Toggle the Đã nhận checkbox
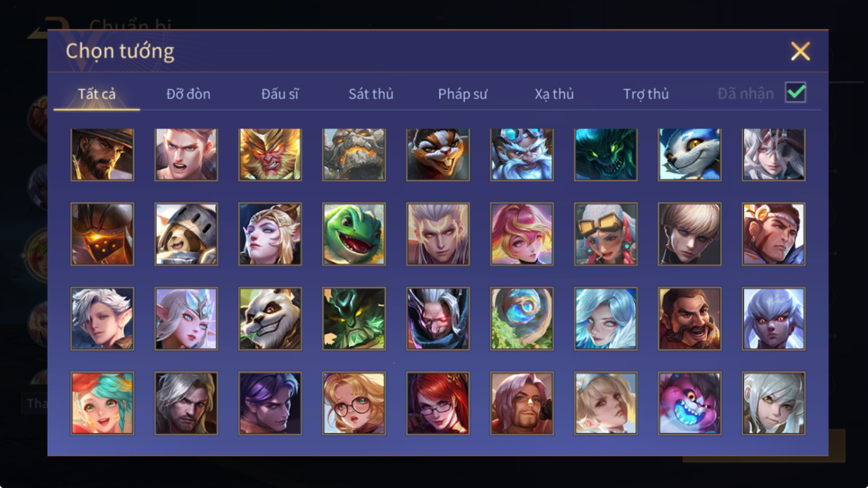868x488 pixels. coord(796,92)
